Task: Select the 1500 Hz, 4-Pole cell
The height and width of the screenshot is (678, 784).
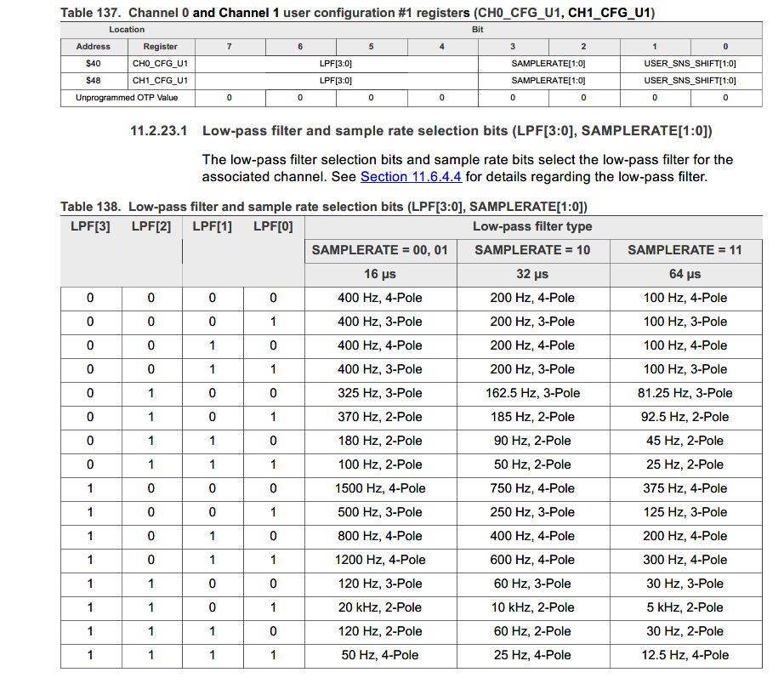Action: [380, 488]
